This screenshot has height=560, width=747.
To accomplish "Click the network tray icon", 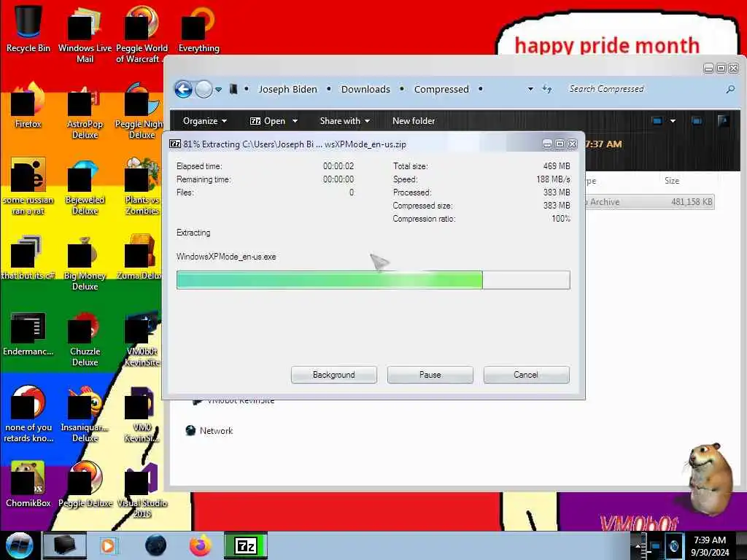I will [656, 545].
